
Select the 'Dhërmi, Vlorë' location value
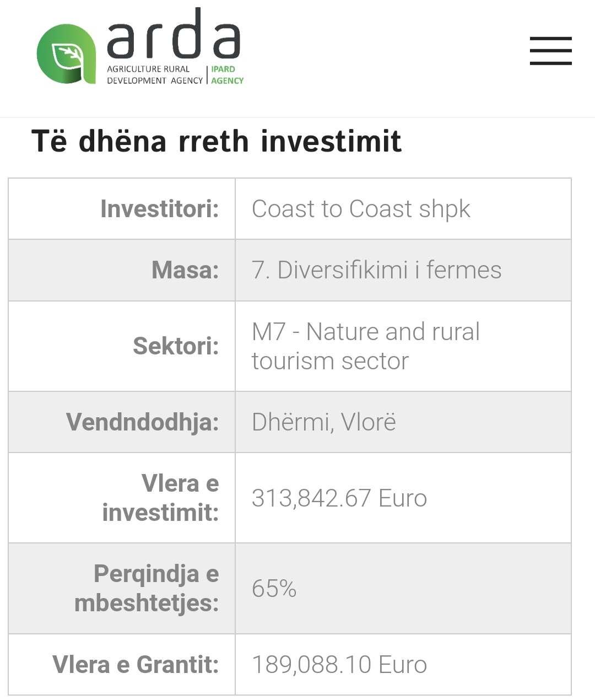pyautogui.click(x=323, y=422)
